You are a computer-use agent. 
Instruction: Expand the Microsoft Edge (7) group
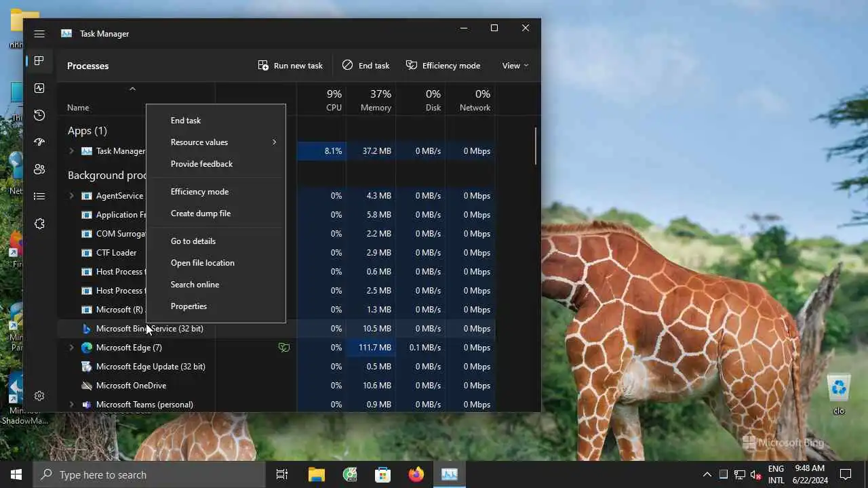point(71,348)
